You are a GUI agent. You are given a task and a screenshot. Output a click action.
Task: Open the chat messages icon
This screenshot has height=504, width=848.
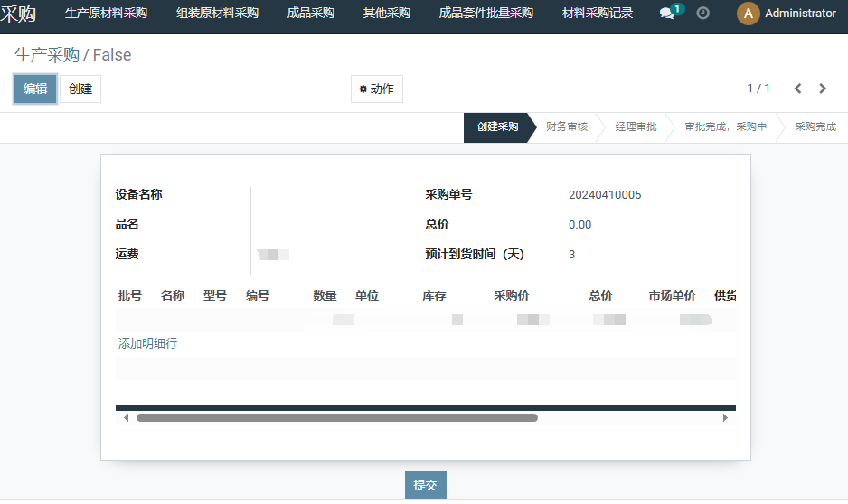pyautogui.click(x=667, y=14)
